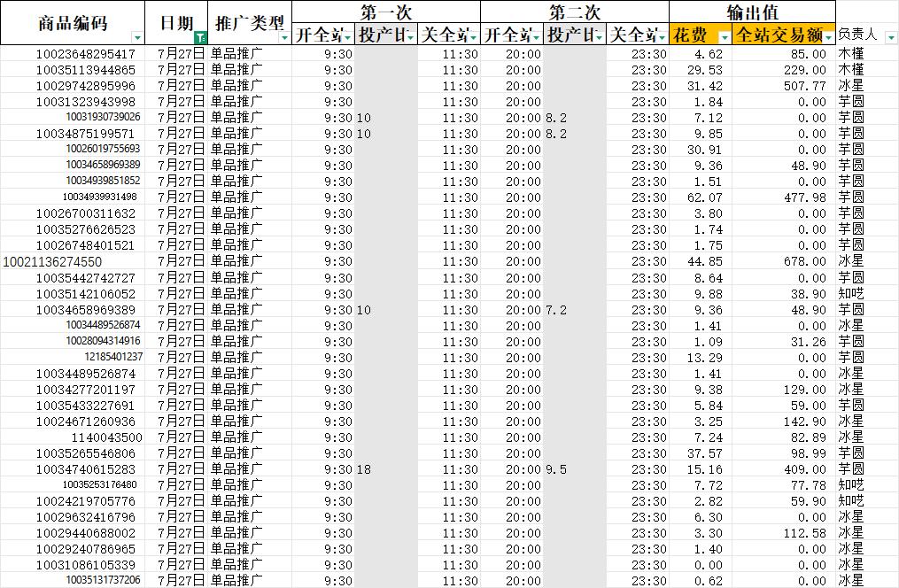Open the 投产比 filter under 第一次

pyautogui.click(x=411, y=38)
